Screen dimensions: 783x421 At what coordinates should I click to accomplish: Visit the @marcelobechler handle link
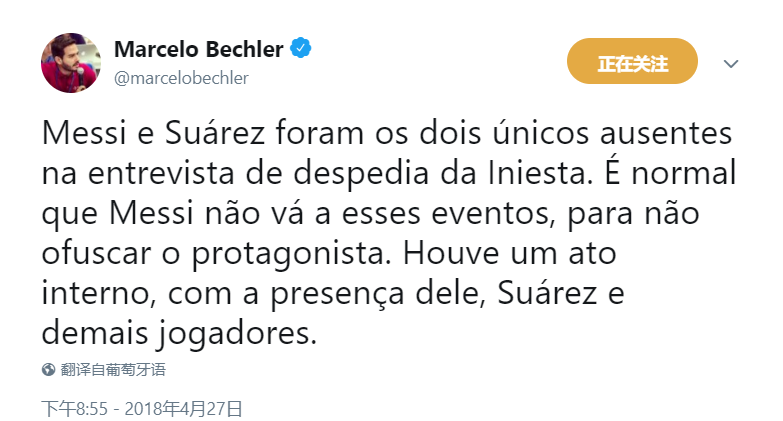181,78
